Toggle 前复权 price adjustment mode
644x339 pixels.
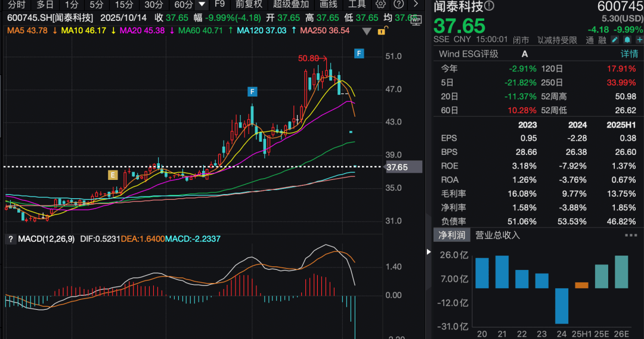tap(249, 4)
